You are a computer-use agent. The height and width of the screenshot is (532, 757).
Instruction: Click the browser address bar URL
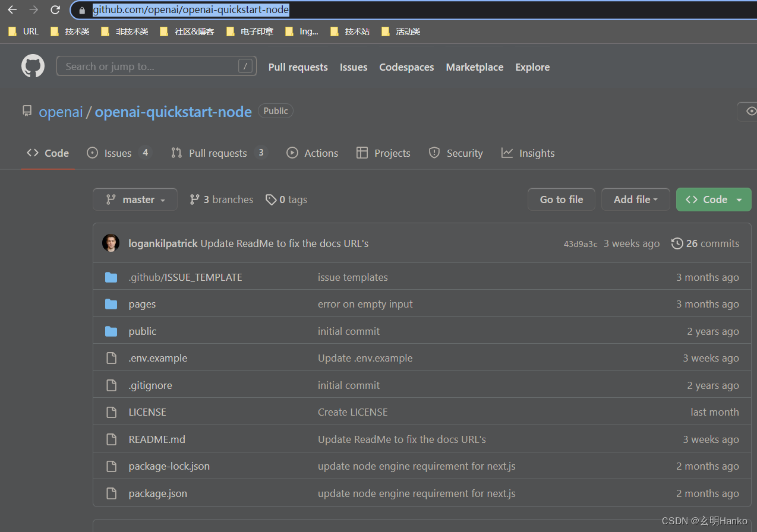click(x=191, y=9)
